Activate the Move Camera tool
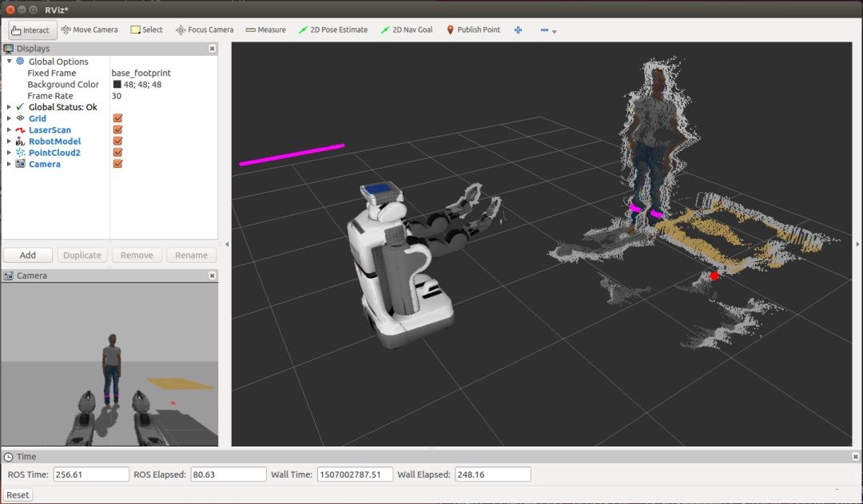Viewport: 863px width, 504px height. (89, 30)
